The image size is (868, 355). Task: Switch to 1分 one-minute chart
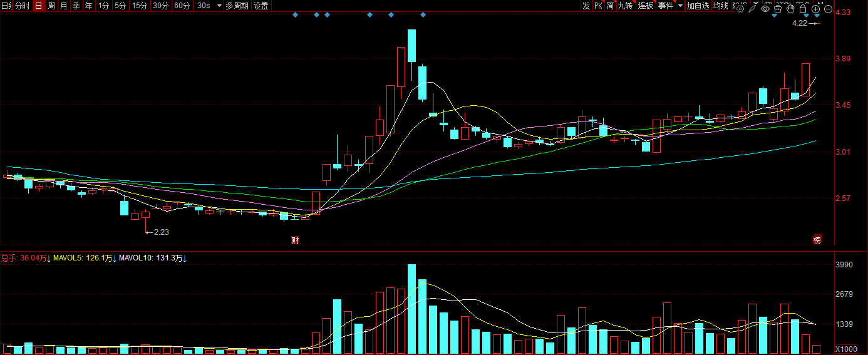(x=103, y=6)
